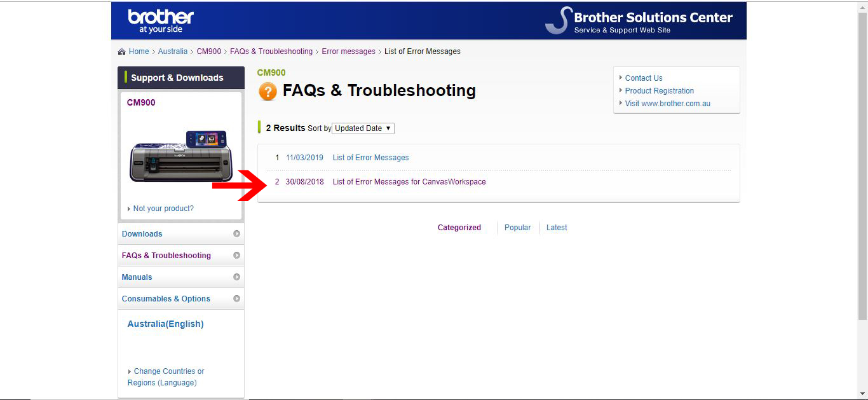Open List of Error Messages for CanvasWorkspace
868x400 pixels.
click(x=409, y=182)
